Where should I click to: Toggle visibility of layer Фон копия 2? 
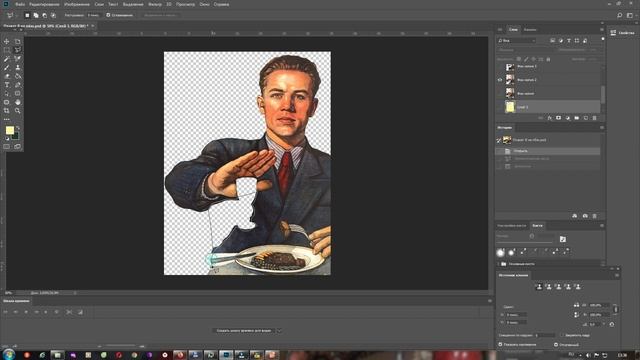[500, 80]
